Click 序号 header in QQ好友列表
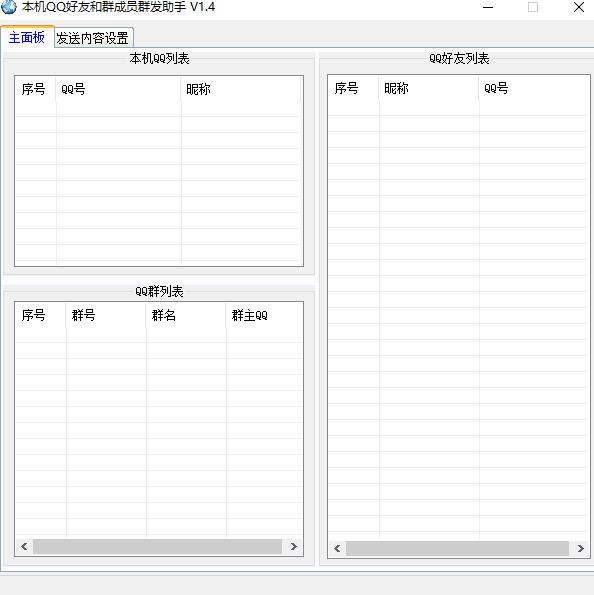This screenshot has width=594, height=595. pyautogui.click(x=353, y=88)
